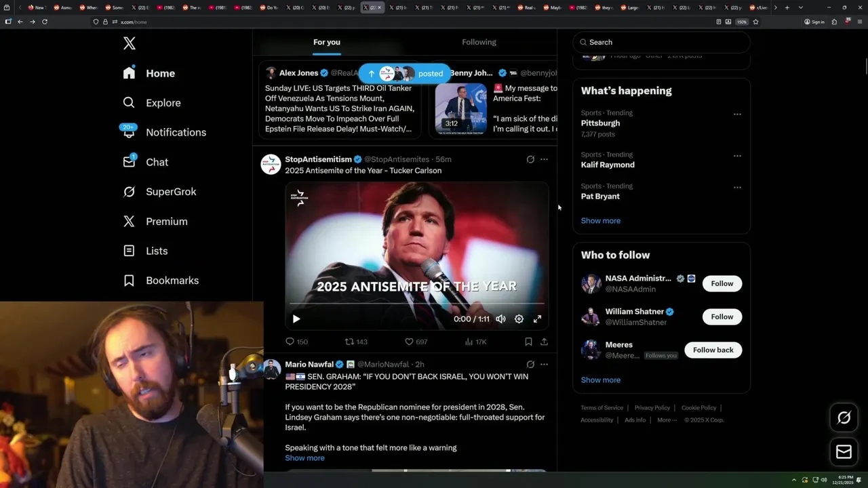Bookmark the StopAntisemitism post
868x488 pixels.
coord(528,342)
